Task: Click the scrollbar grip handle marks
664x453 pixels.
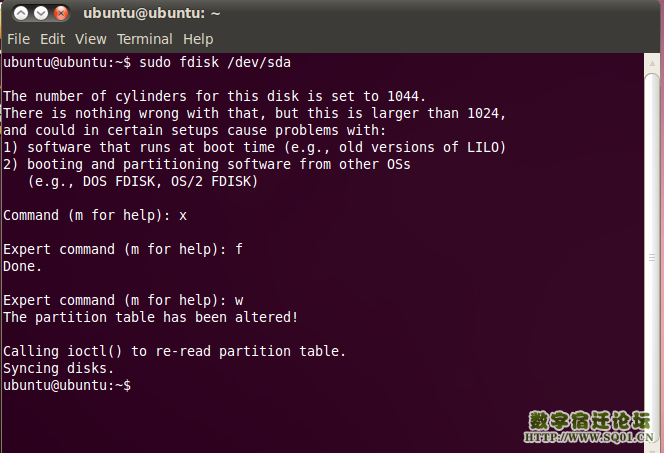Action: pos(652,257)
